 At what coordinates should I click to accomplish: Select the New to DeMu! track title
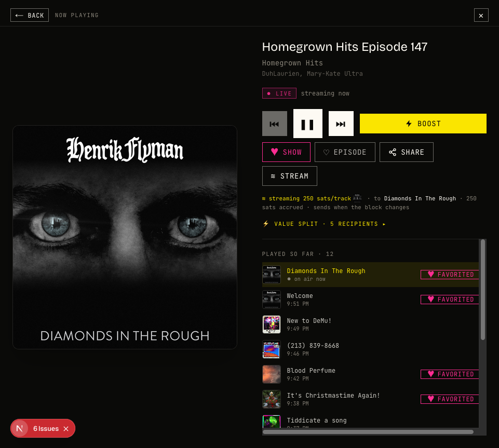click(309, 321)
